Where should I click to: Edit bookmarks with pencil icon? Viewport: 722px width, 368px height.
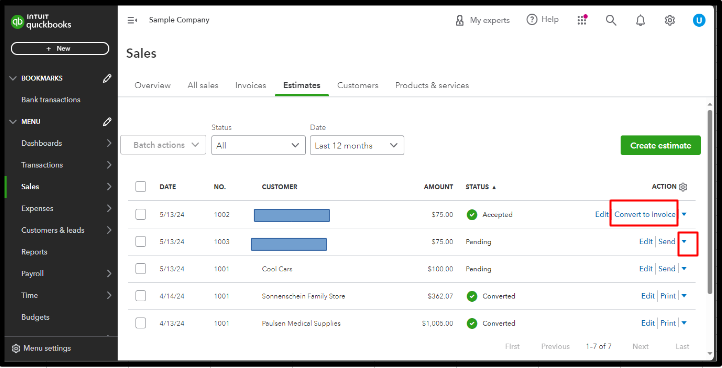(x=107, y=78)
